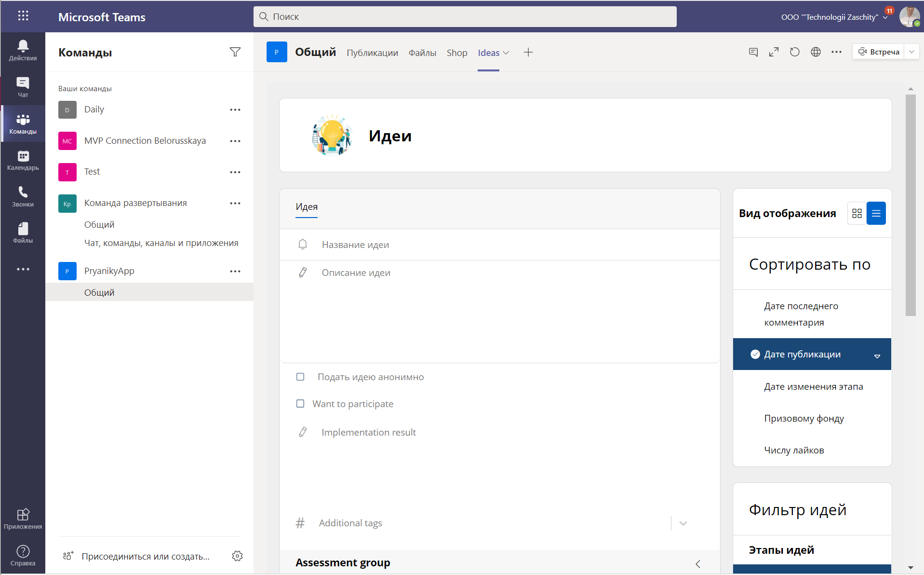Click the Название идеи input field
This screenshot has width=924, height=575.
point(499,245)
